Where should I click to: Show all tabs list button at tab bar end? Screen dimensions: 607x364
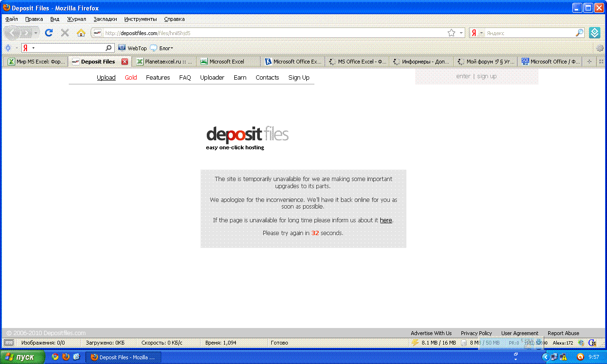click(x=601, y=62)
